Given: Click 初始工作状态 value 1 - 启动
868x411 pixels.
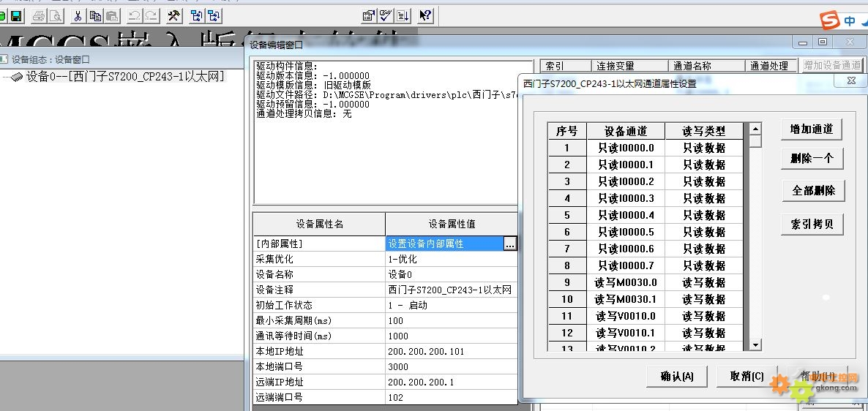Looking at the screenshot, I should [452, 306].
